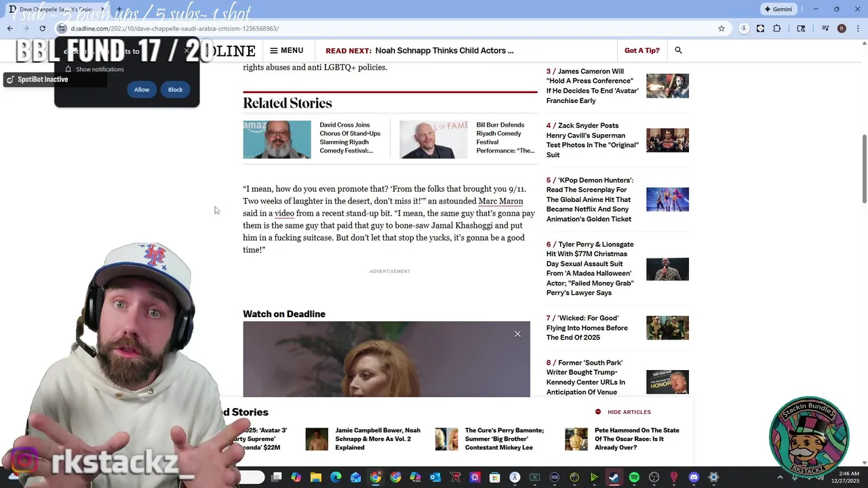Open the Copilot icon on the taskbar
Image resolution: width=868 pixels, height=488 pixels.
pos(296,477)
